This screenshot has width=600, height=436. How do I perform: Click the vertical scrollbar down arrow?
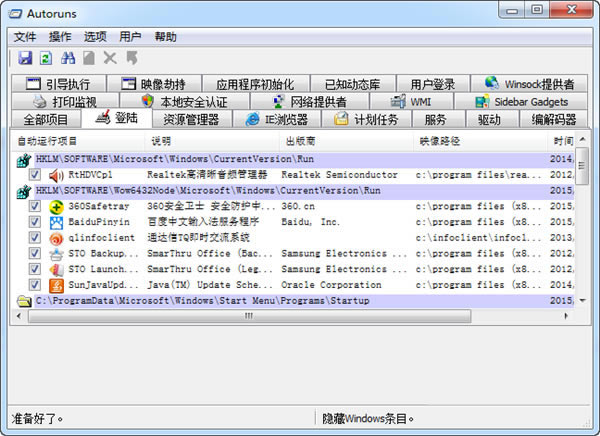point(583,299)
